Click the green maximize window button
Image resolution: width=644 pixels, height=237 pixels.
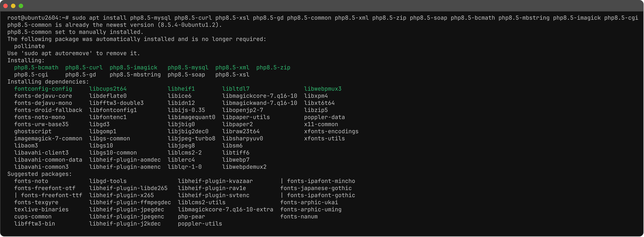(21, 6)
